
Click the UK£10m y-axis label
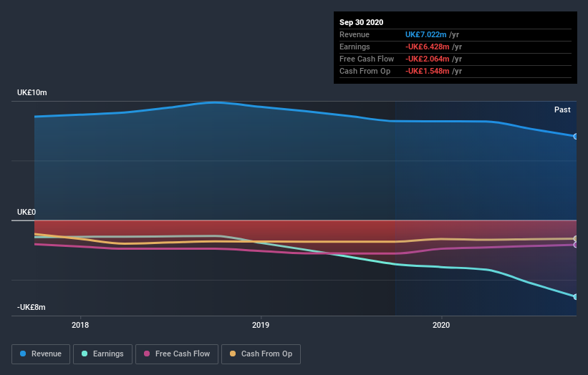point(32,92)
